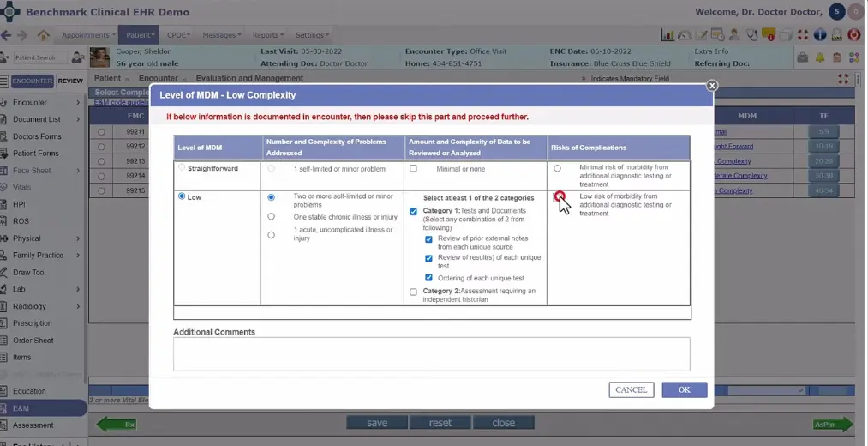Go forward with the grey right arrow
The image size is (868, 446).
tap(22, 35)
